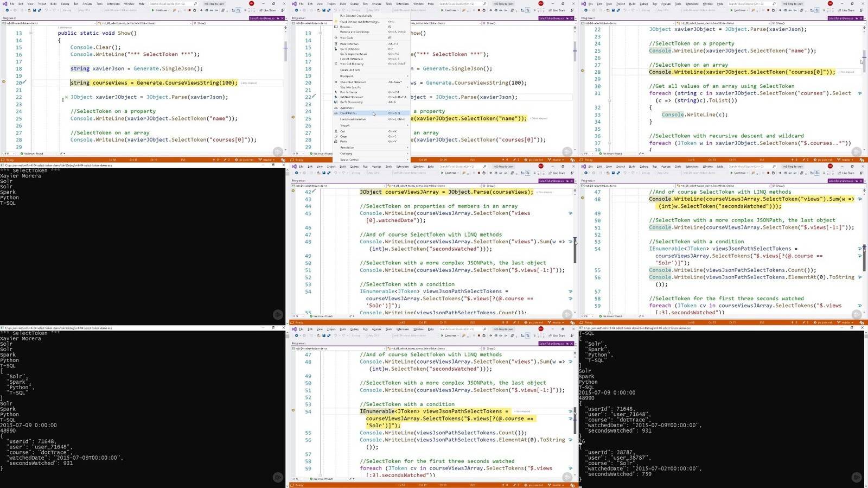Click '48990' in console ending with secondsWatched 931
Viewport: 868px width, 488px height.
8,430
